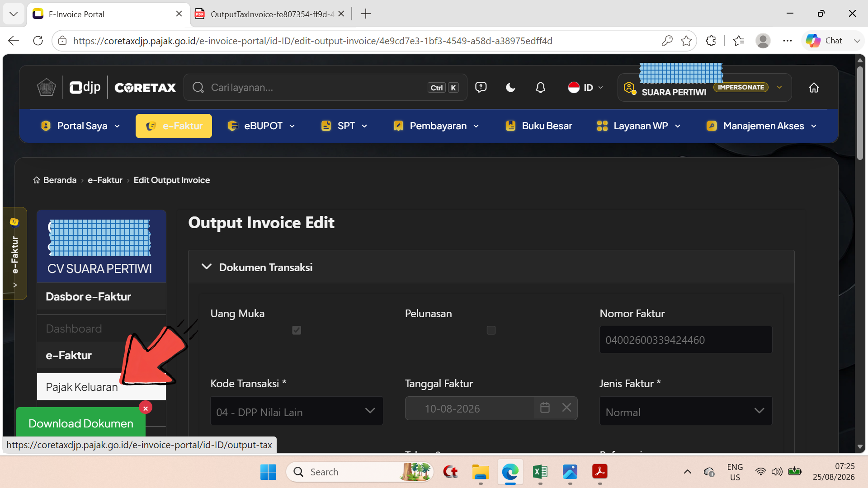868x488 pixels.
Task: Collapse Dokumen Transaksi section
Action: pyautogui.click(x=207, y=267)
